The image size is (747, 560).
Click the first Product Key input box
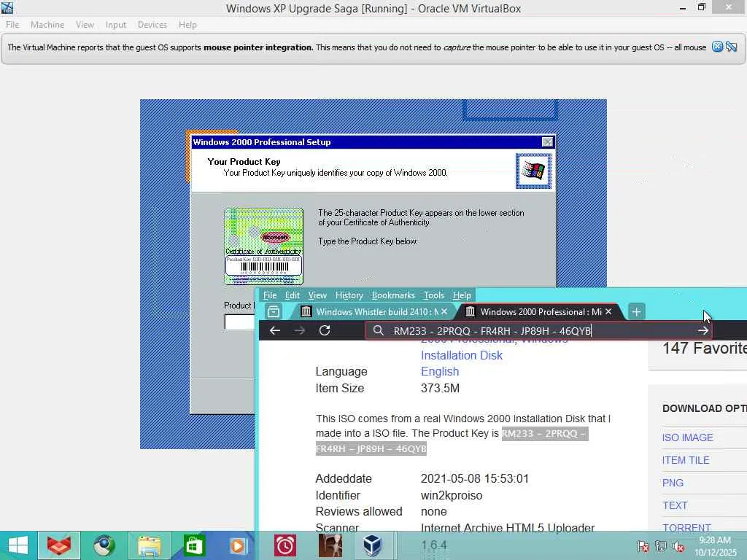pyautogui.click(x=239, y=322)
